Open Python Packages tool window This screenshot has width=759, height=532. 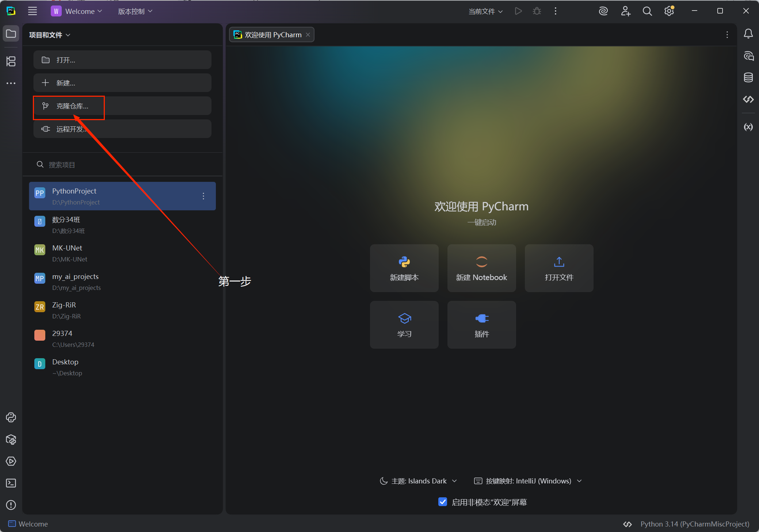coord(11,439)
